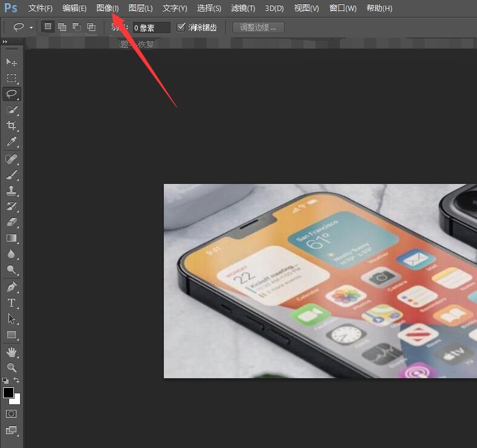Toggle the 消除锯齿 anti-alias checkbox
The height and width of the screenshot is (448, 477).
click(x=181, y=27)
